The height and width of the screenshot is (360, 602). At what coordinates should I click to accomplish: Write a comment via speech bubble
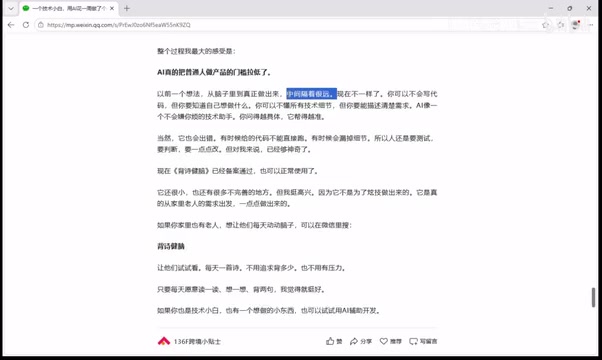(x=423, y=341)
